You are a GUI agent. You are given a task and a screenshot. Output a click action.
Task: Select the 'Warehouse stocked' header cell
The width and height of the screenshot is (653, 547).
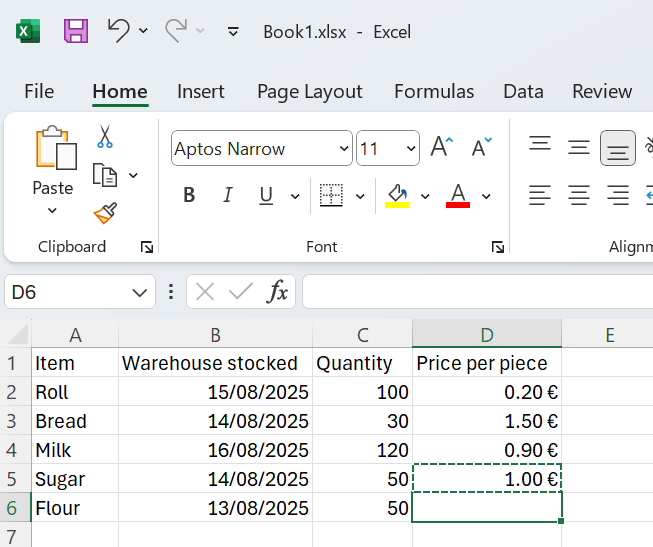tap(215, 363)
